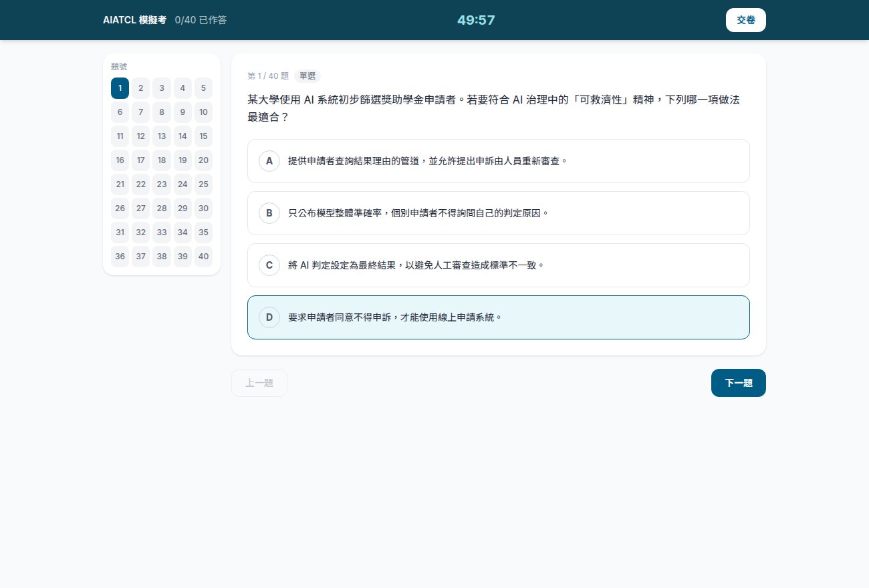Jump to question number 7
Screen dimensions: 869x588
click(x=141, y=112)
